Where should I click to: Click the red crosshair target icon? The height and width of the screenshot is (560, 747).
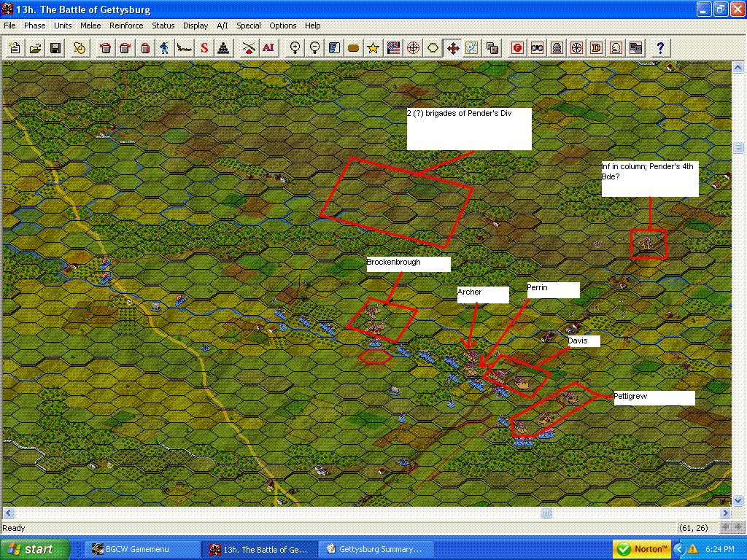coord(413,47)
